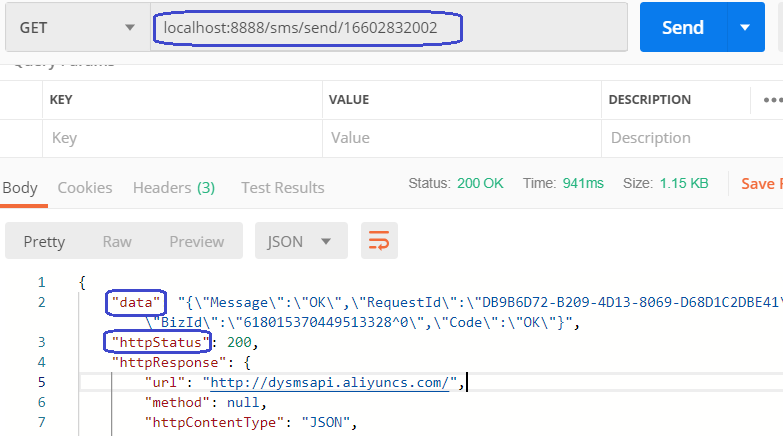Open the JSON format dropdown
The height and width of the screenshot is (436, 783).
[x=301, y=241]
